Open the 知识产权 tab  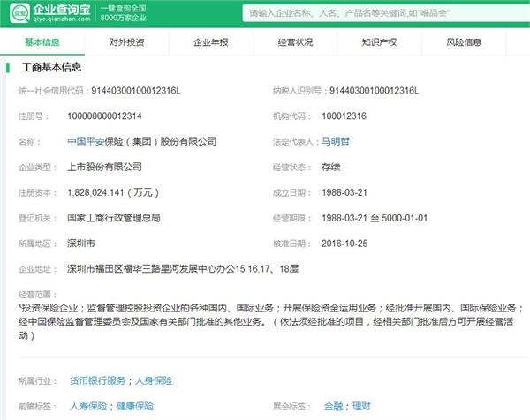[x=379, y=42]
